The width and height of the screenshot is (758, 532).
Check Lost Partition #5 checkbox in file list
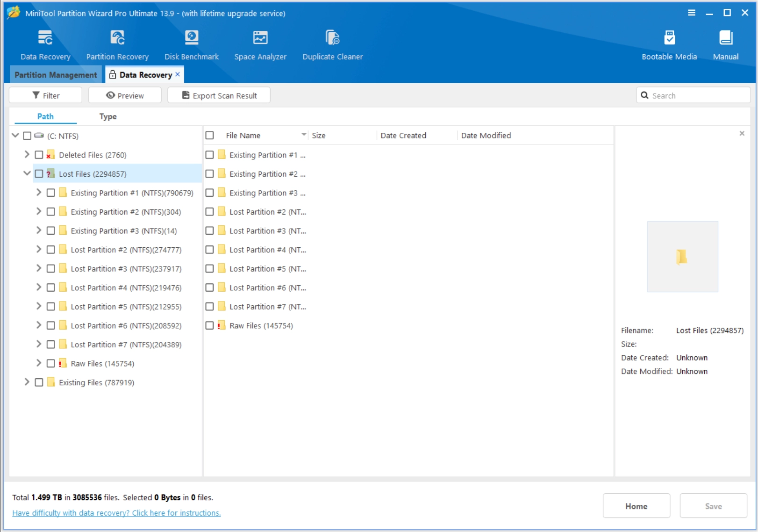point(210,268)
